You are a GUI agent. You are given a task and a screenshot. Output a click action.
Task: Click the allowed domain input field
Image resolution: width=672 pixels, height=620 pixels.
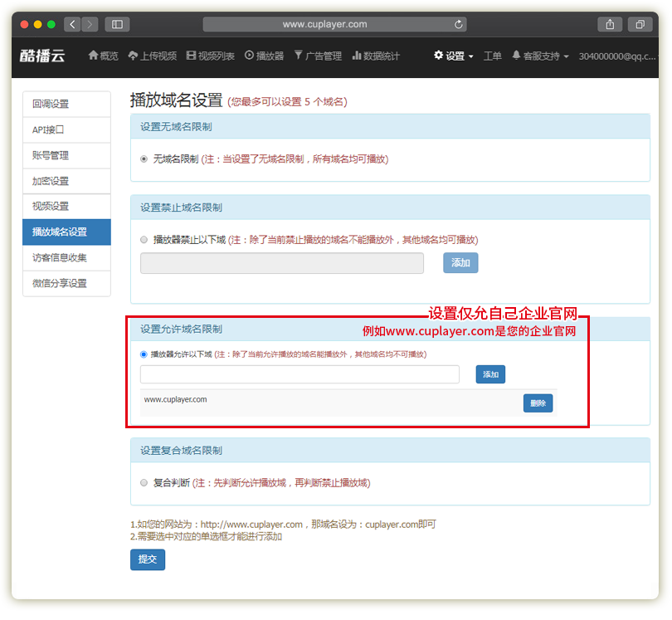coord(299,374)
